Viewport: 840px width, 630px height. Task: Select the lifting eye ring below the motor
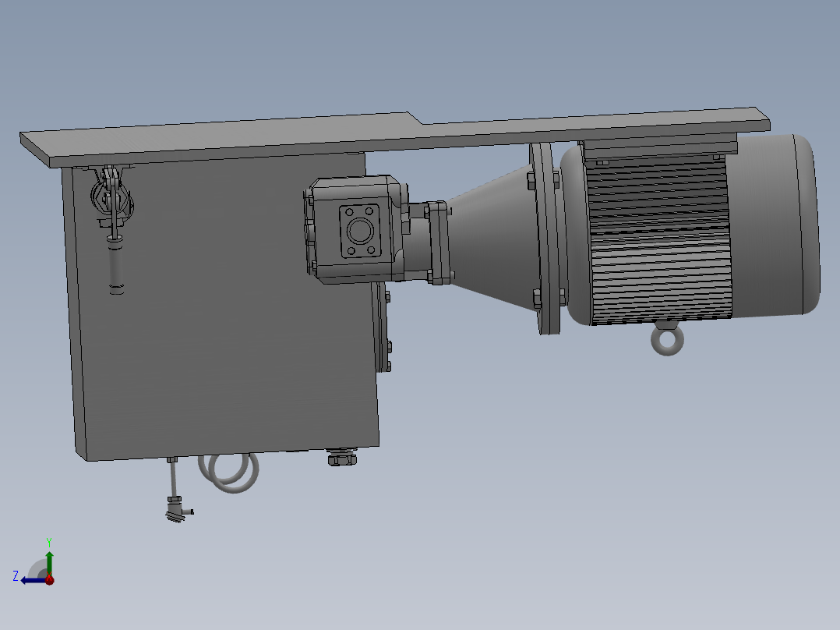[x=667, y=341]
